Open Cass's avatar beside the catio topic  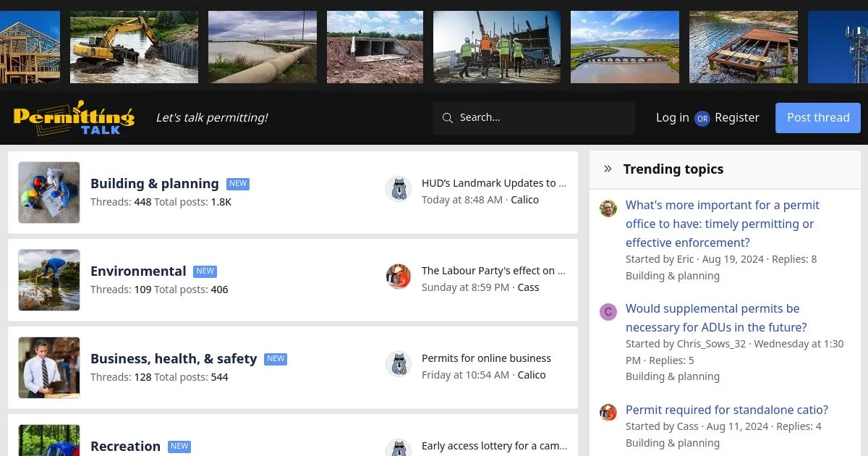click(608, 413)
